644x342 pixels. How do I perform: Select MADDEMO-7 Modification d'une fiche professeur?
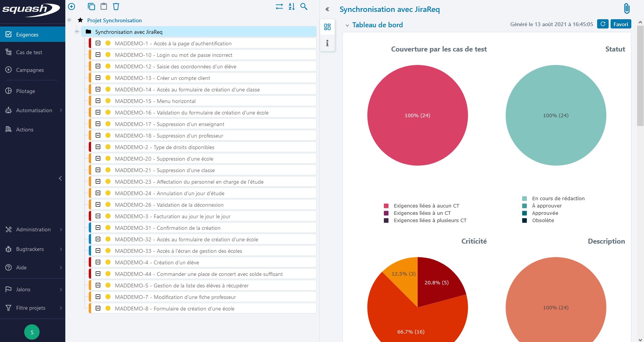(203, 297)
